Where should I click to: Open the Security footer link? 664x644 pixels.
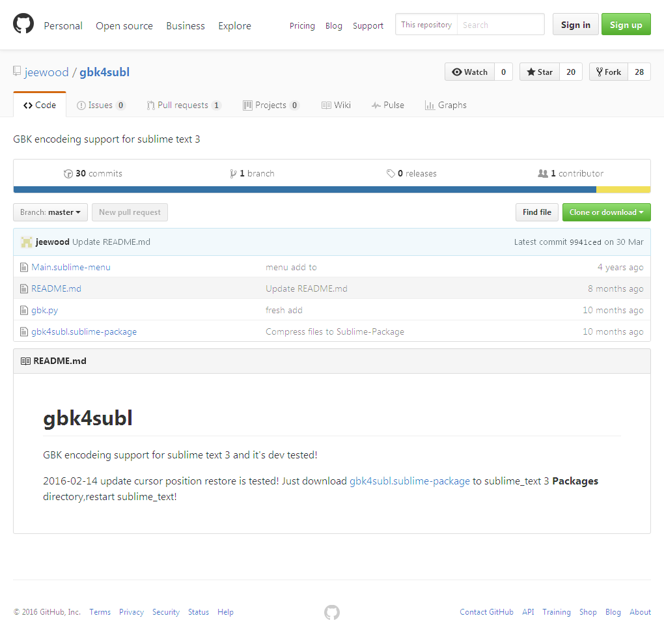click(166, 612)
